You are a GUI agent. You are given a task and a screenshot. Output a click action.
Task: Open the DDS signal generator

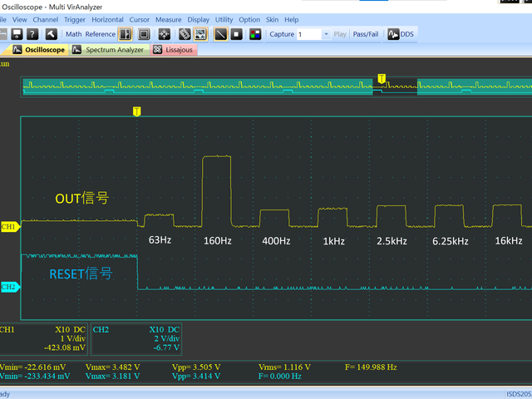[401, 34]
